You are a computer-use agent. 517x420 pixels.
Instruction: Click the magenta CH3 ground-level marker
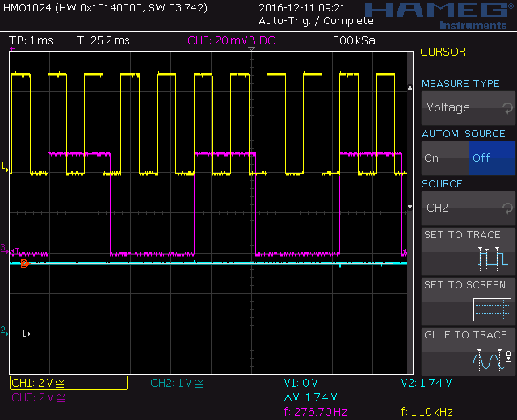(4, 249)
